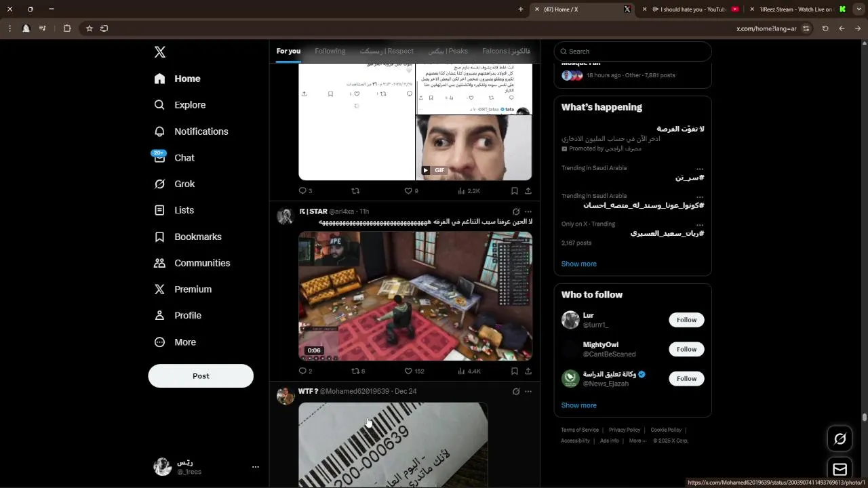Ask Grok about Mohamed62019639's post
The width and height of the screenshot is (868, 488).
pos(516,391)
